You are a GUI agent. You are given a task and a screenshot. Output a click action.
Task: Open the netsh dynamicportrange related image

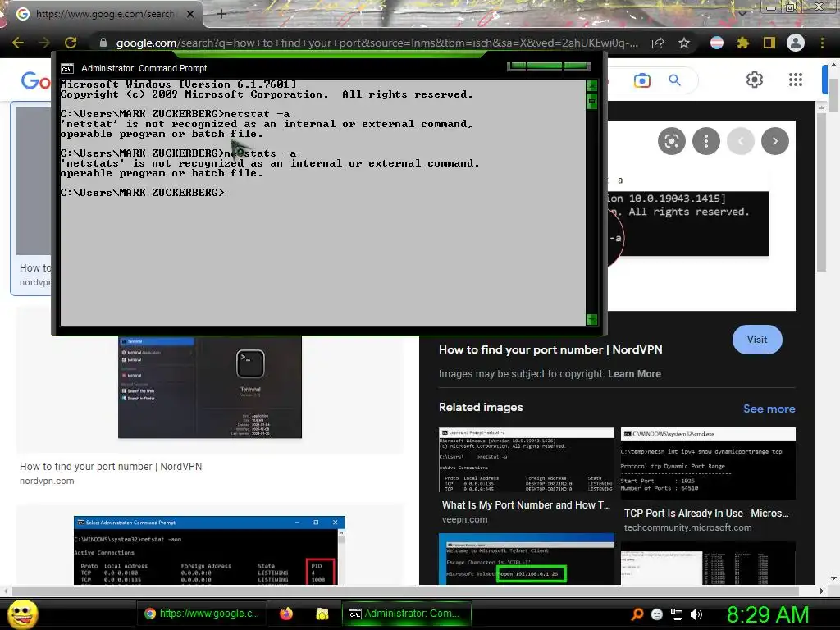[x=708, y=463]
